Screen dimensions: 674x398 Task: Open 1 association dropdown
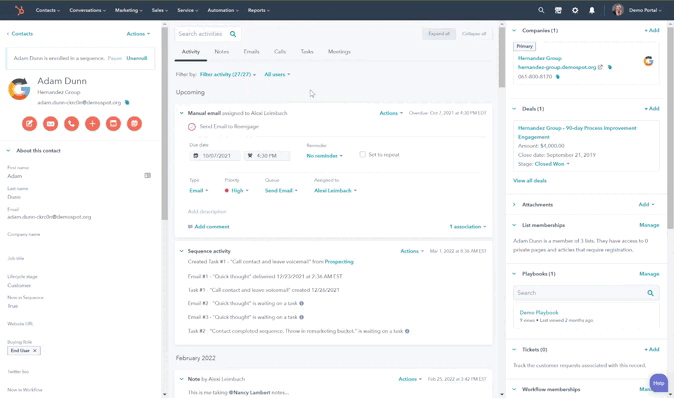[468, 227]
